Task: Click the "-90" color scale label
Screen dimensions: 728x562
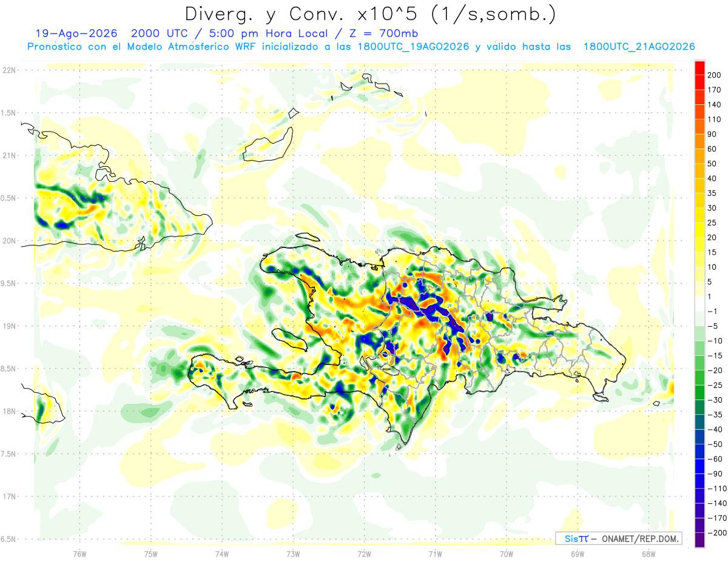Action: click(715, 474)
